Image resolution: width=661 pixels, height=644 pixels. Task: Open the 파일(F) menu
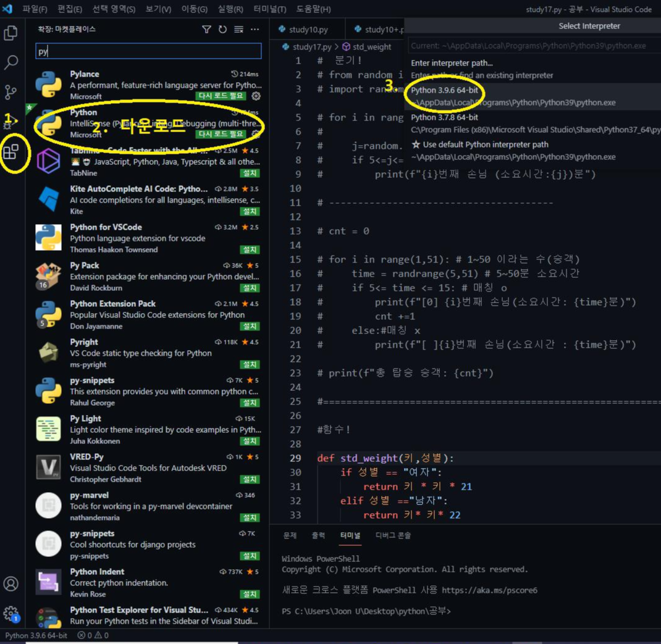click(x=35, y=9)
